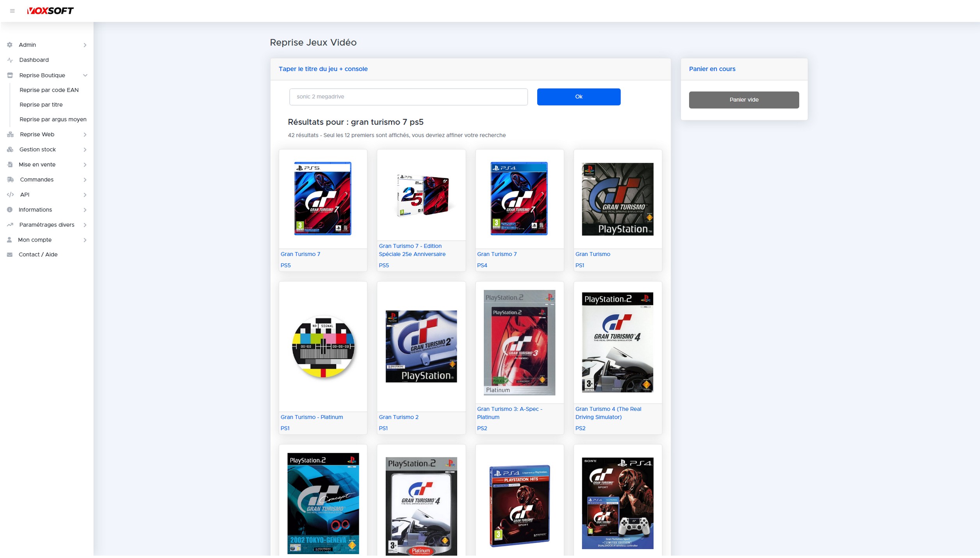Click the Gestion stock icon

point(10,149)
